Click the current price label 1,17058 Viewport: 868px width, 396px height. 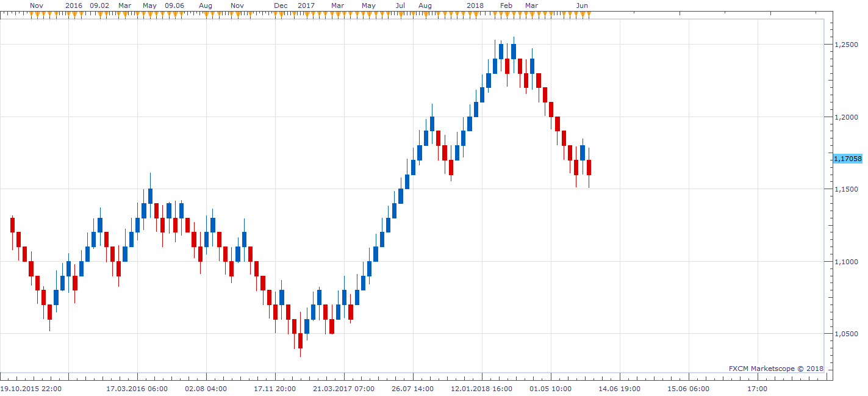coord(847,159)
